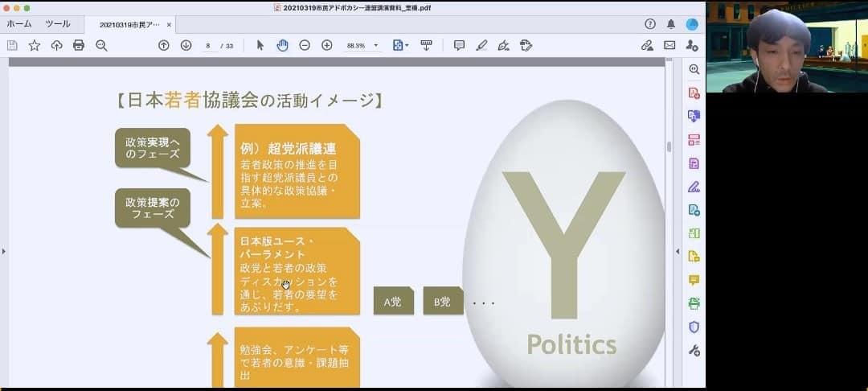Go to the previous page arrow
This screenshot has height=391, width=868.
tap(163, 45)
